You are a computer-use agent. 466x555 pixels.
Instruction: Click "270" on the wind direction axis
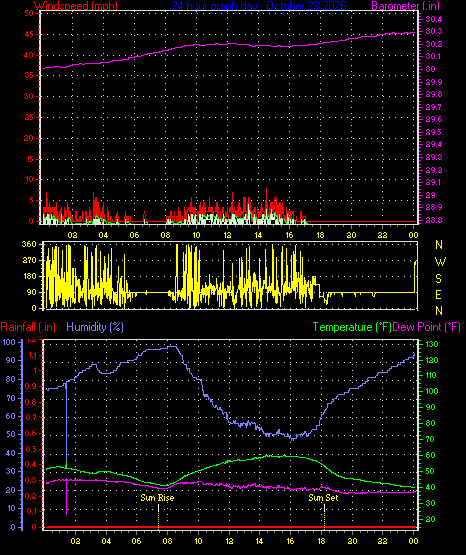29,260
